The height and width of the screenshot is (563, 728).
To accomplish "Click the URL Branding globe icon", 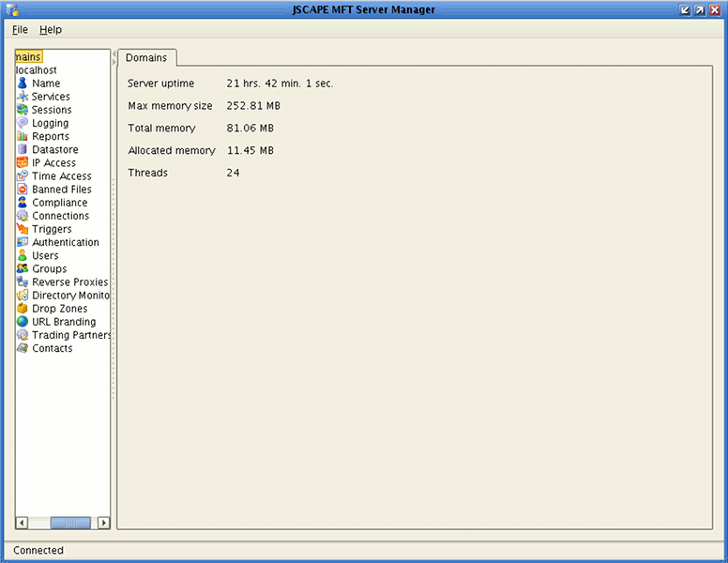I will pyautogui.click(x=23, y=322).
